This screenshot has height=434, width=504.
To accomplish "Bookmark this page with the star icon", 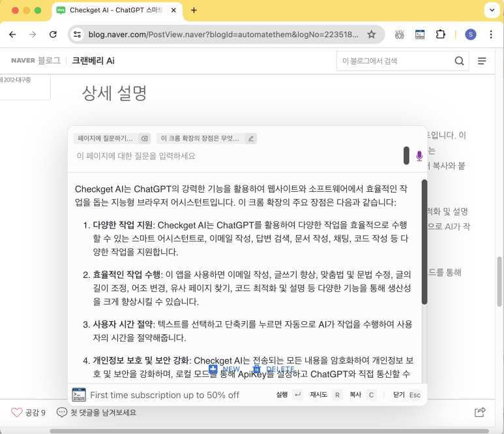I will (372, 35).
